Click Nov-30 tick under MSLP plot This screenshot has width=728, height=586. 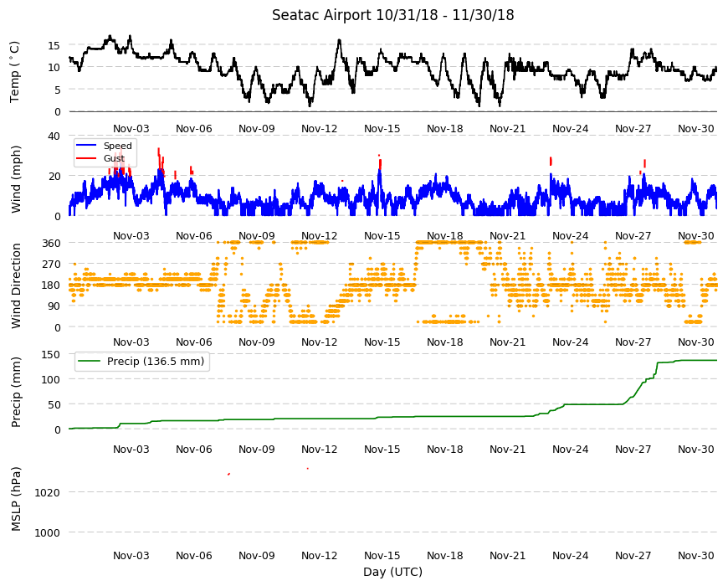click(695, 556)
